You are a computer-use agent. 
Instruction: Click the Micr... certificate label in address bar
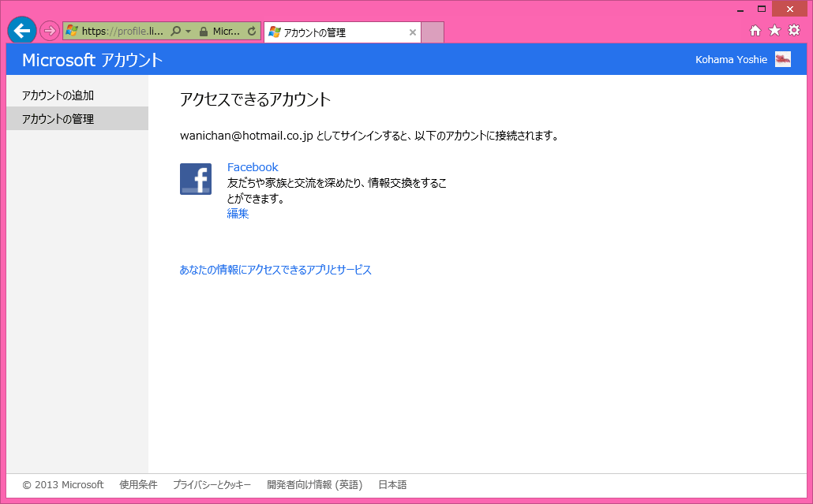[226, 31]
